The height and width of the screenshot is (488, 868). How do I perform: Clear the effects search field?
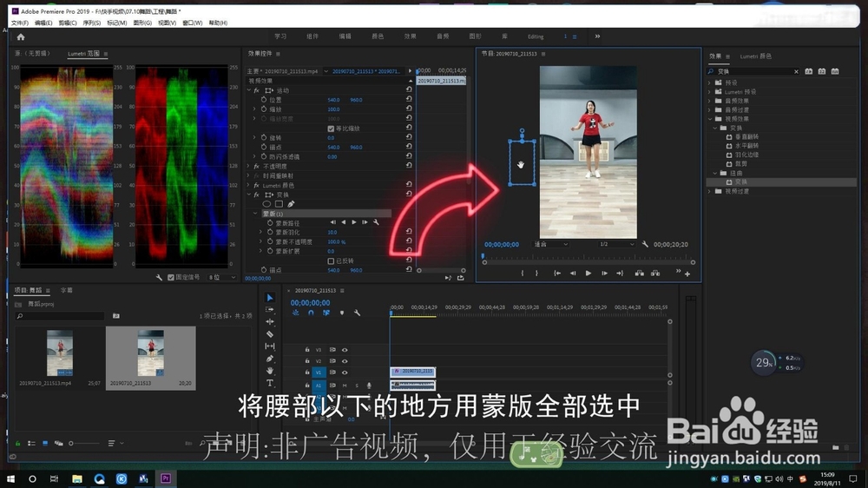[x=796, y=71]
